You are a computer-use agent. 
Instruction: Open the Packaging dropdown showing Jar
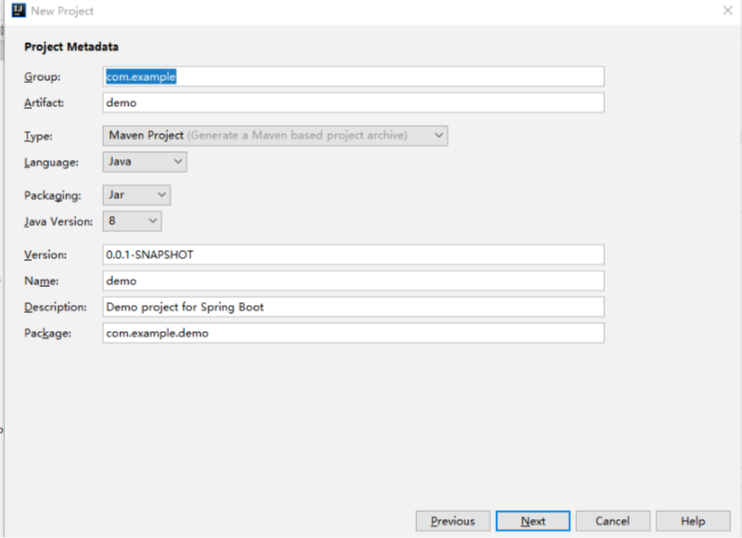point(137,195)
